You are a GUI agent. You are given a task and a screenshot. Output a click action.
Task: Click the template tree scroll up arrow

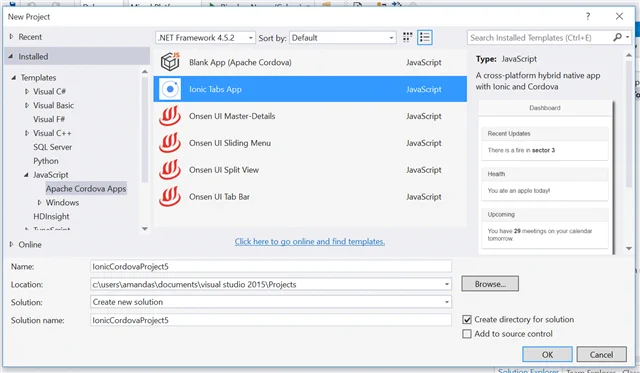coord(144,72)
